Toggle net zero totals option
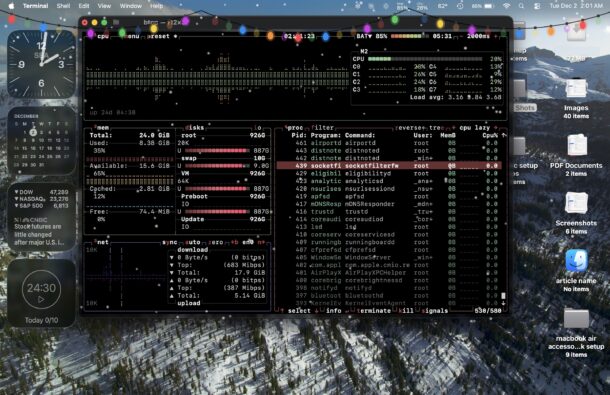The width and height of the screenshot is (610, 395). click(x=216, y=242)
